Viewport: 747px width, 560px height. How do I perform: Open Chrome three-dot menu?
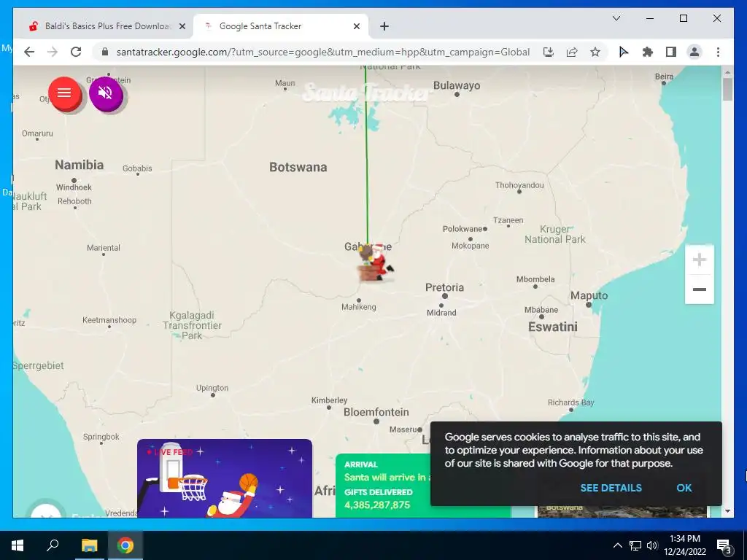718,52
